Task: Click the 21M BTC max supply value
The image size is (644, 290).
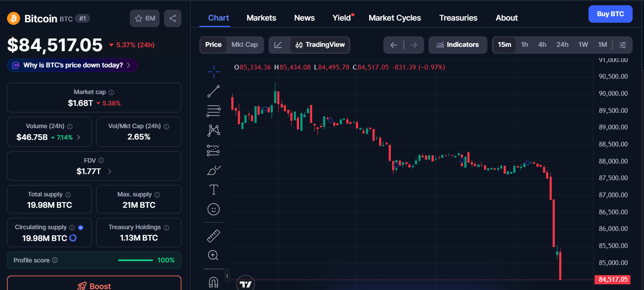Action: coord(139,205)
